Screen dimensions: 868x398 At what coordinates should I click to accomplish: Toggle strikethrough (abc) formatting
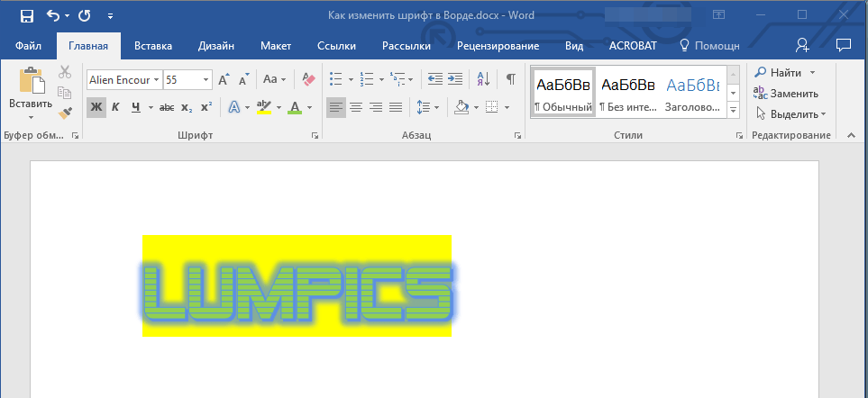(166, 108)
